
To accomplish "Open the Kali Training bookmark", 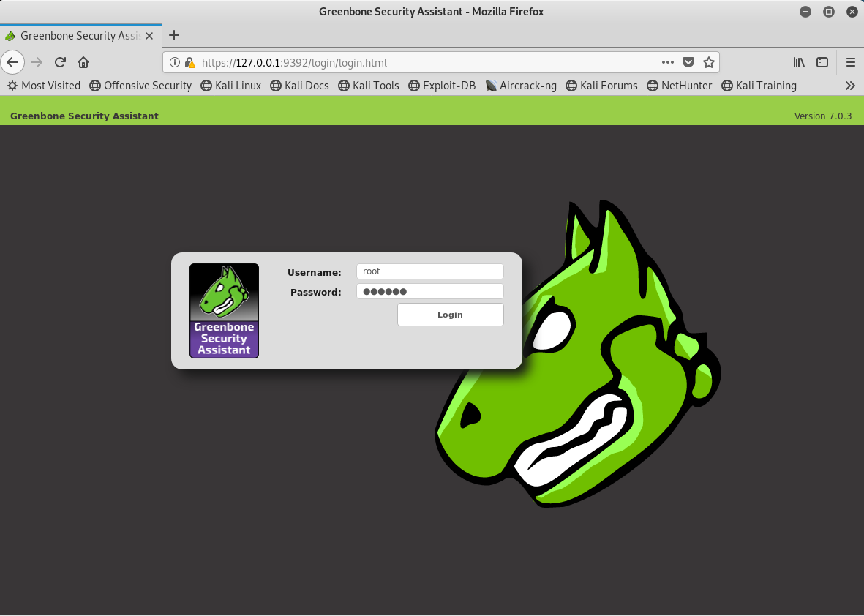I will tap(759, 86).
